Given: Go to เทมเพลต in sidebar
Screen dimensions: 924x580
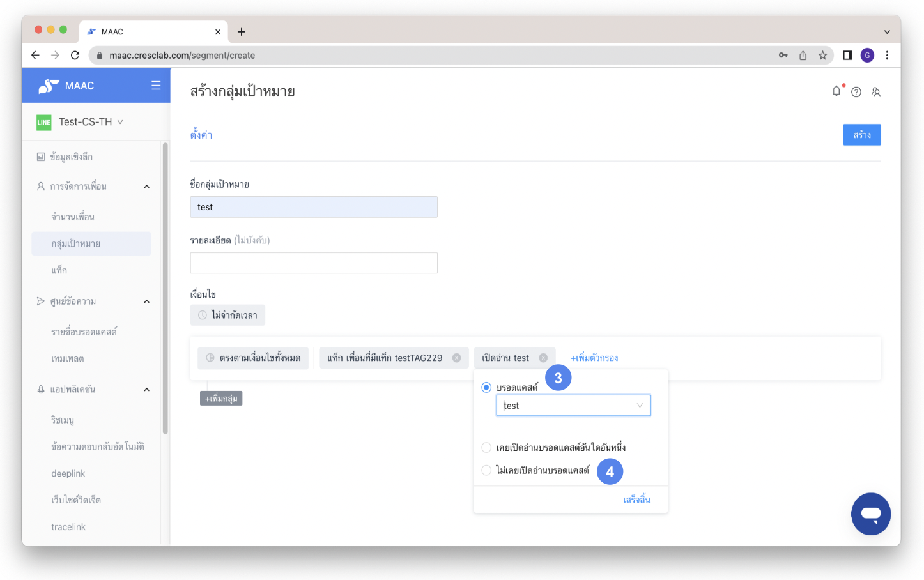Looking at the screenshot, I should [x=68, y=359].
